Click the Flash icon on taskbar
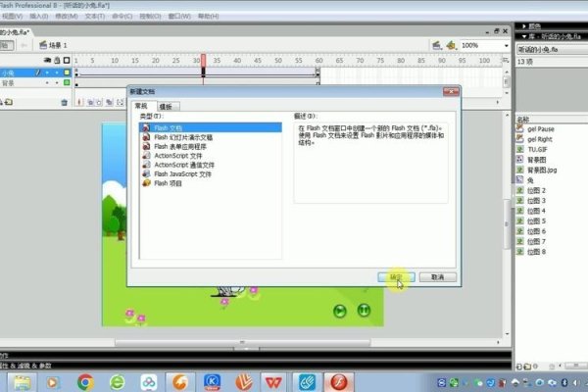Viewport: 588px width, 392px height. [x=339, y=382]
